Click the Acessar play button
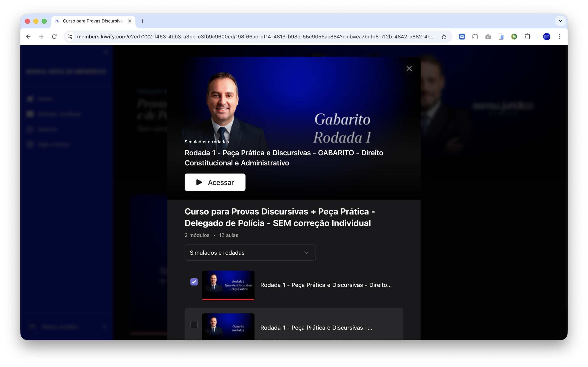This screenshot has height=367, width=588. coord(215,182)
